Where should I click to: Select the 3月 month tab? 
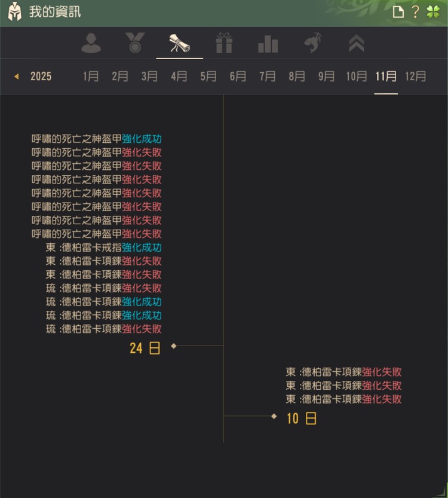point(149,77)
